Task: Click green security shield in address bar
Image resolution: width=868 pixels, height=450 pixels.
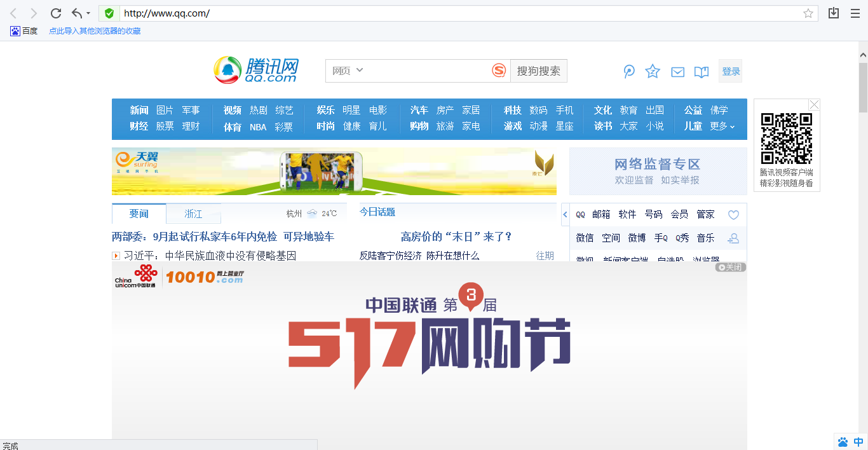Action: point(109,13)
